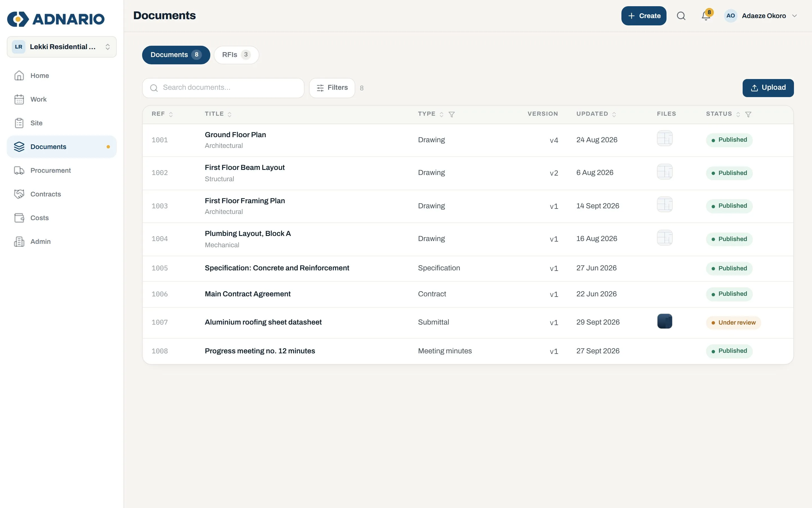
Task: Click the AO user avatar
Action: tap(730, 16)
